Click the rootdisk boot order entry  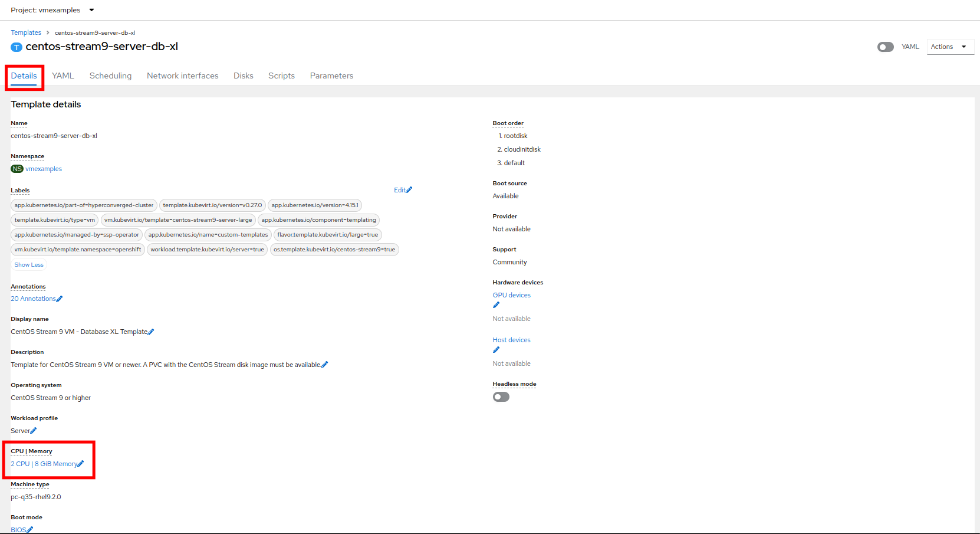pos(515,136)
